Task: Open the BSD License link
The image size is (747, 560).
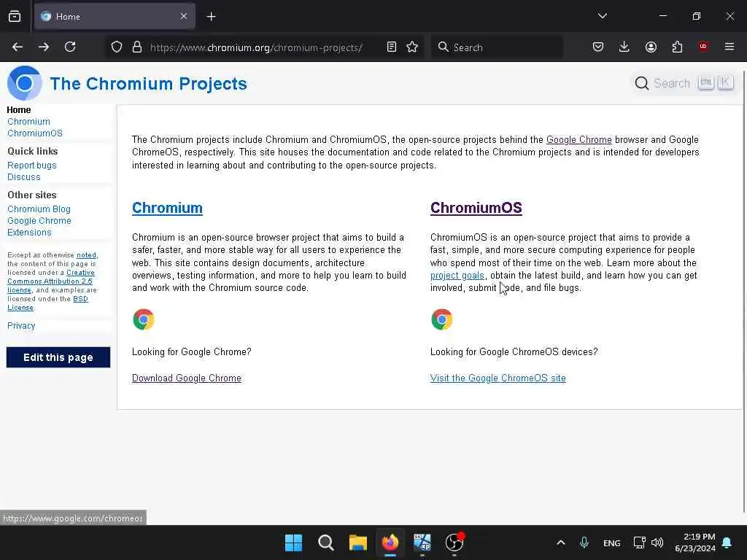Action: tap(47, 303)
